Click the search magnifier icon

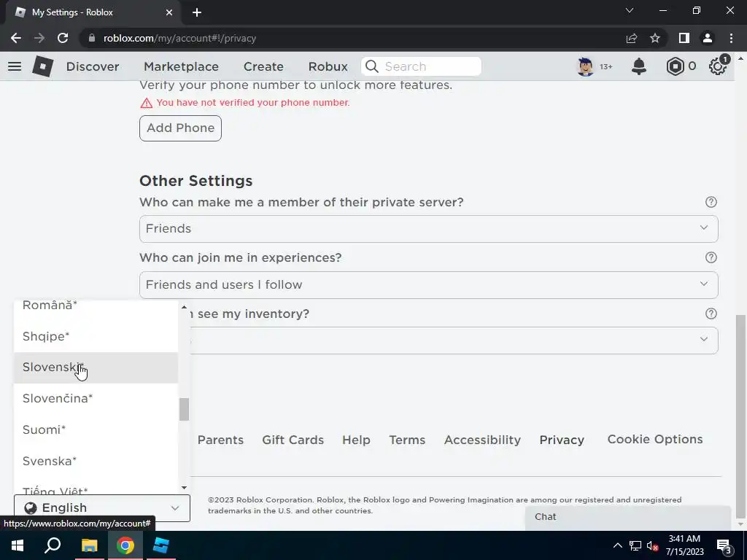372,66
